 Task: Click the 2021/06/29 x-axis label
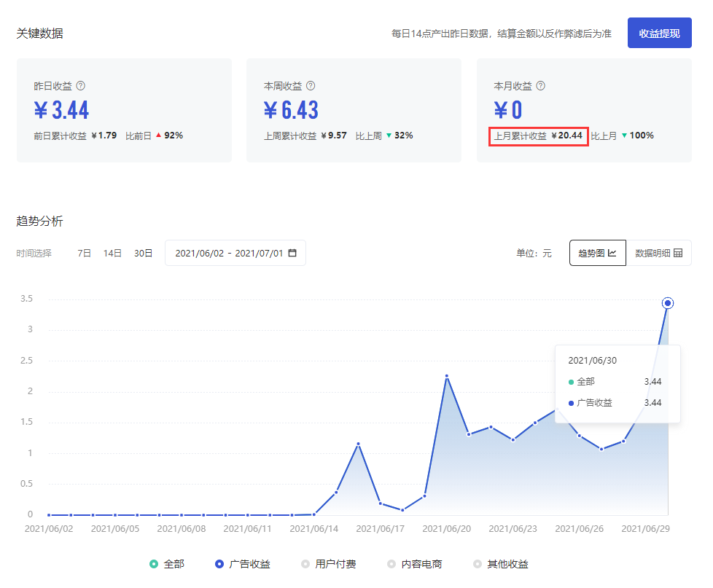click(x=645, y=529)
